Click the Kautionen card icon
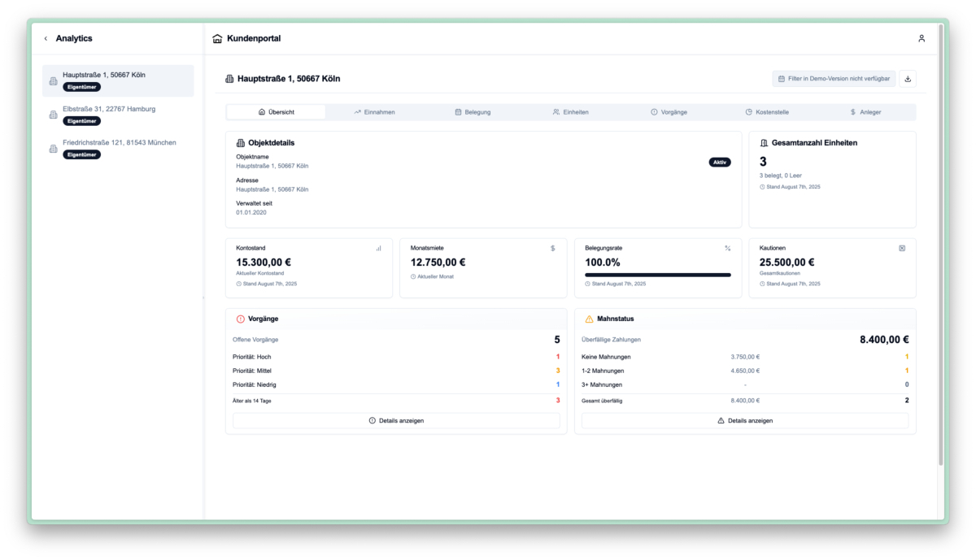Image resolution: width=976 pixels, height=560 pixels. tap(902, 248)
